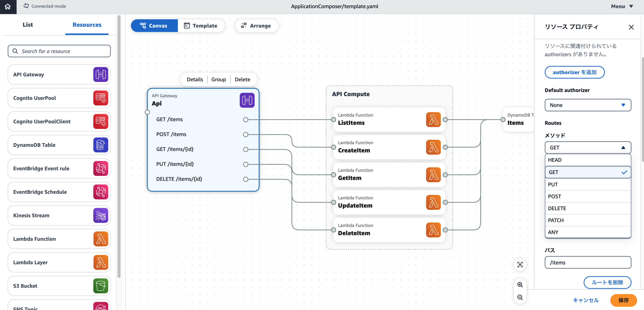Select the EventBridge Event rule palette icon
Screen dimensions: 644x310
pos(101,168)
